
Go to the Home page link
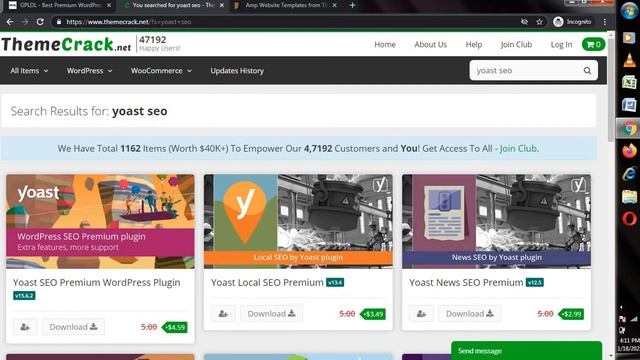coord(385,44)
